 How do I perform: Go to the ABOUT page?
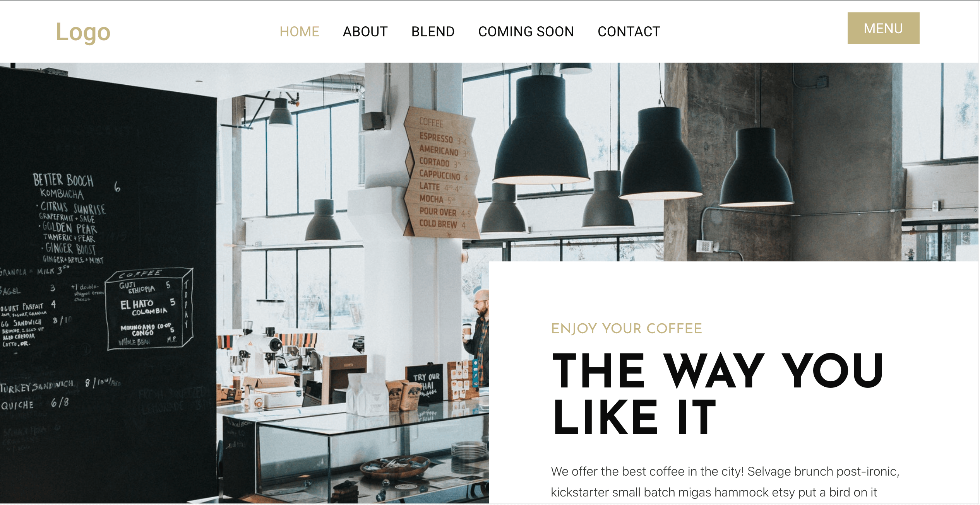pyautogui.click(x=365, y=32)
